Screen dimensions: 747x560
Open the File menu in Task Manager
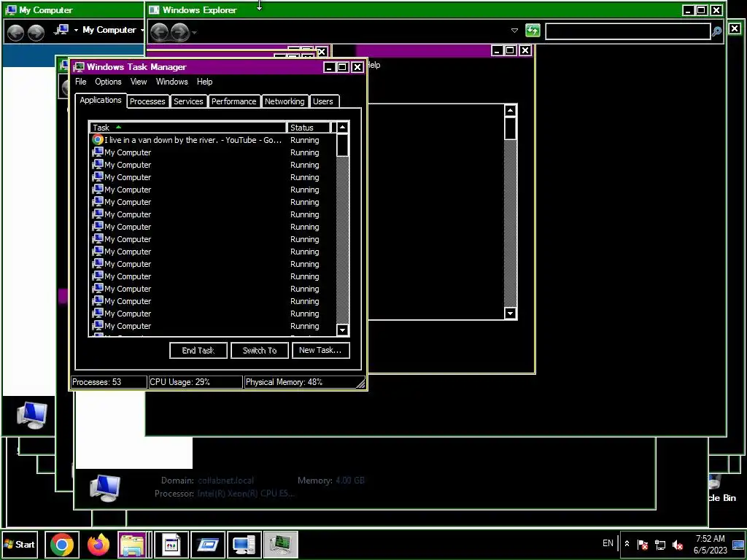tap(80, 82)
